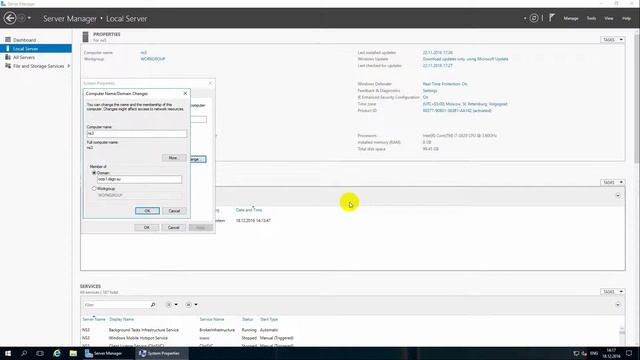Click the Services filter text box
The width and height of the screenshot is (640, 360).
116,304
